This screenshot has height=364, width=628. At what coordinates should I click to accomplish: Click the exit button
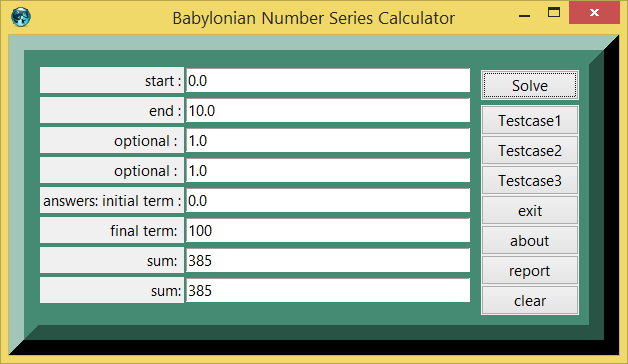(529, 211)
